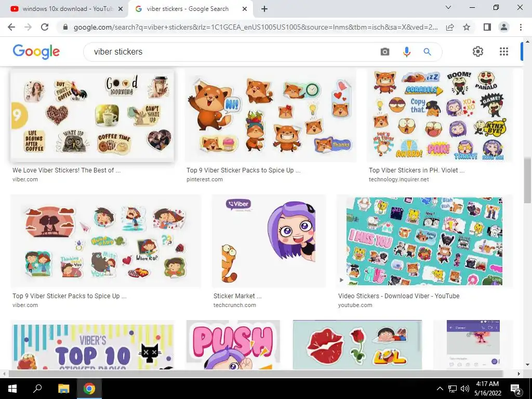The width and height of the screenshot is (532, 399).
Task: Start voice search with microphone
Action: click(406, 52)
